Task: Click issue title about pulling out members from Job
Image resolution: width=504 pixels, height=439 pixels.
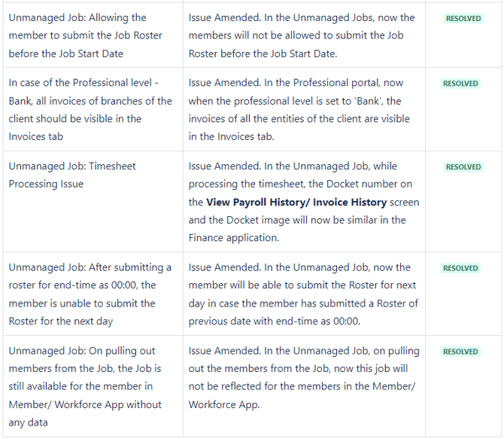Action: [x=85, y=386]
